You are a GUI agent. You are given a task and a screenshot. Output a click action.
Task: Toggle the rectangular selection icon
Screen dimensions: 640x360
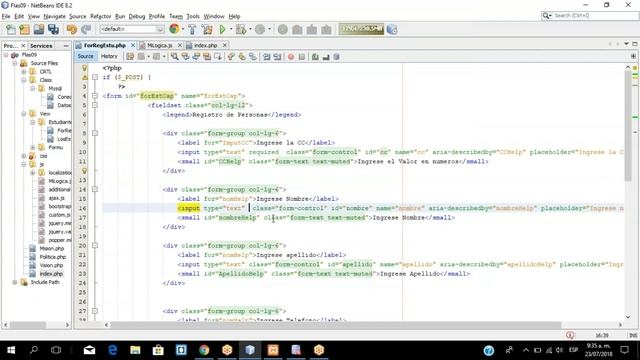218,57
